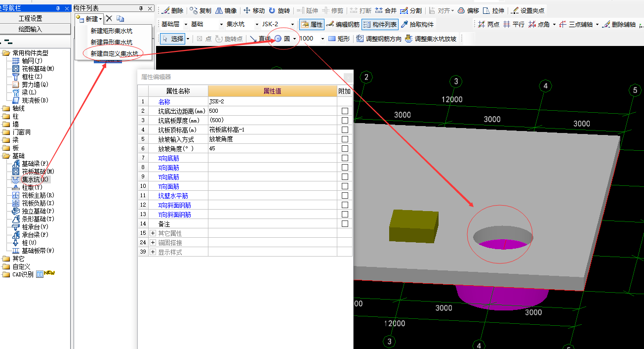
Task: Toggle the 构件列表 (component list) button
Action: click(380, 24)
